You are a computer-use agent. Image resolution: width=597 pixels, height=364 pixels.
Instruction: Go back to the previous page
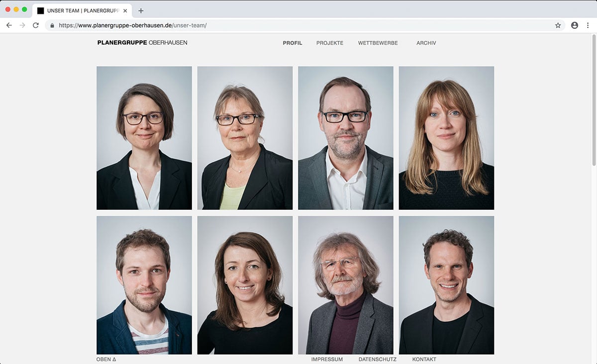pyautogui.click(x=9, y=25)
